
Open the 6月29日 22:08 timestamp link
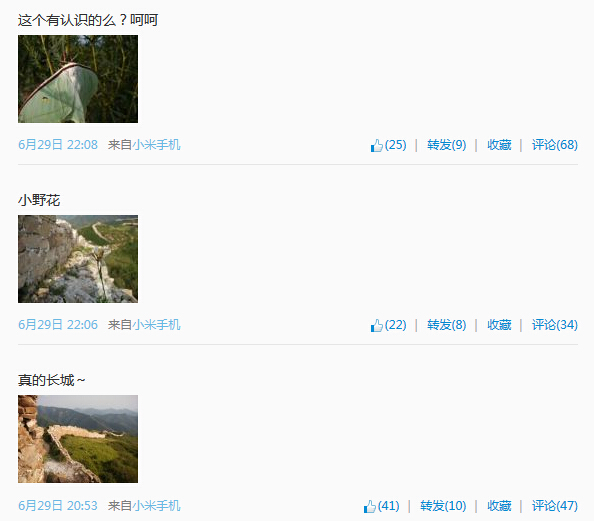tap(58, 145)
